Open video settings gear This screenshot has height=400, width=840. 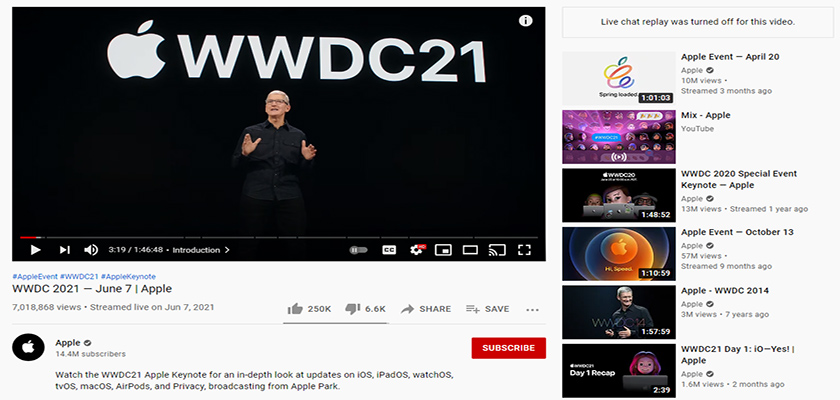tap(416, 250)
